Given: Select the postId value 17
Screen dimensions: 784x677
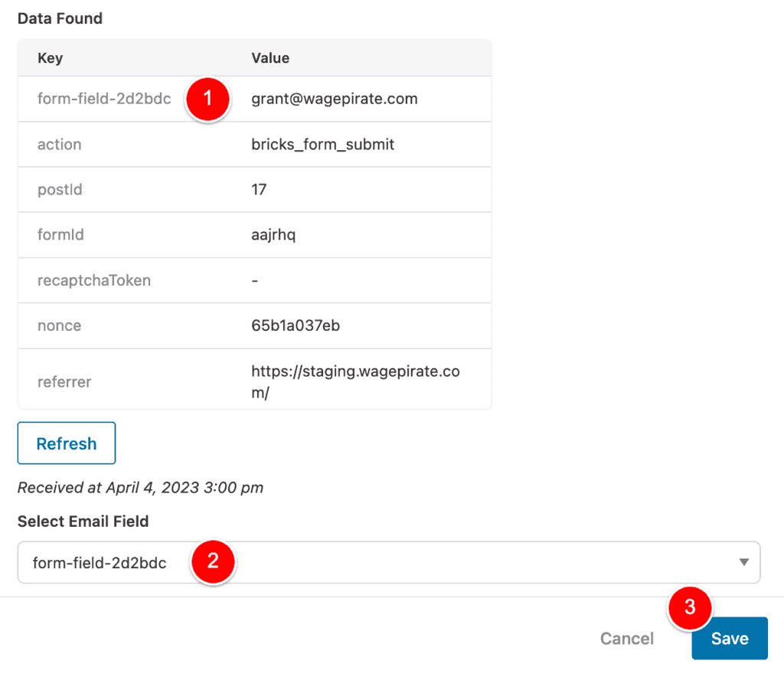Looking at the screenshot, I should pos(256,189).
